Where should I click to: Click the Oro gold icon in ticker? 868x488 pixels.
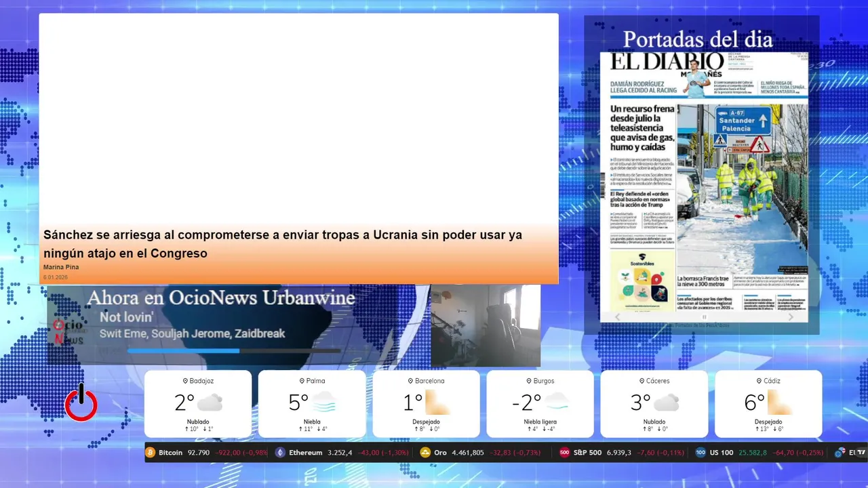(425, 452)
